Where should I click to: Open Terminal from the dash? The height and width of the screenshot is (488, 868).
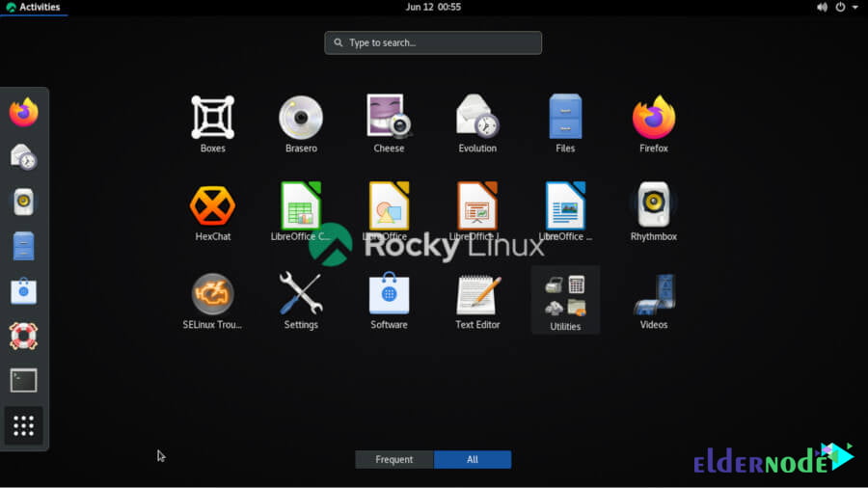(23, 380)
